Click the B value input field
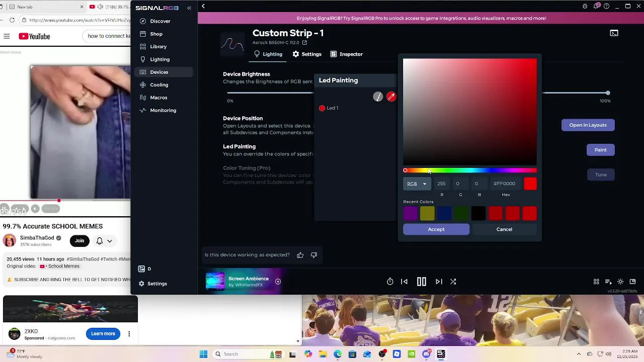644x362 pixels. pos(478,184)
